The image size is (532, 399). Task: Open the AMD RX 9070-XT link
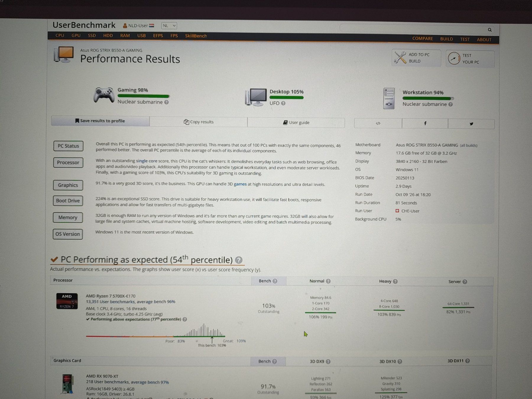[x=102, y=376]
